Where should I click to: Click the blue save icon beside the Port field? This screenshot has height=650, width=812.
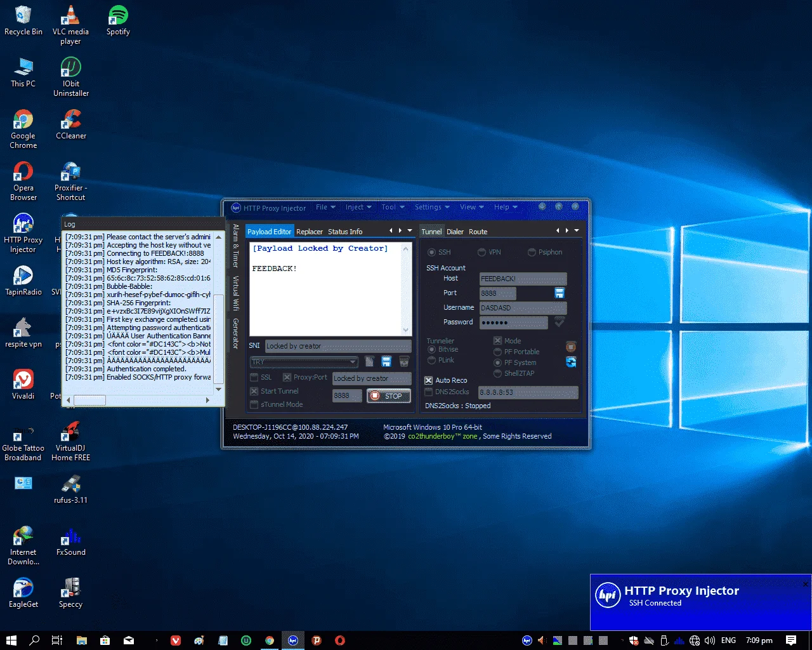click(x=560, y=293)
